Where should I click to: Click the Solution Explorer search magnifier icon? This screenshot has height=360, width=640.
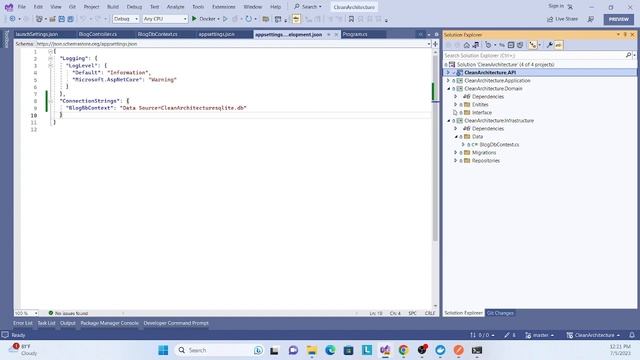[629, 55]
